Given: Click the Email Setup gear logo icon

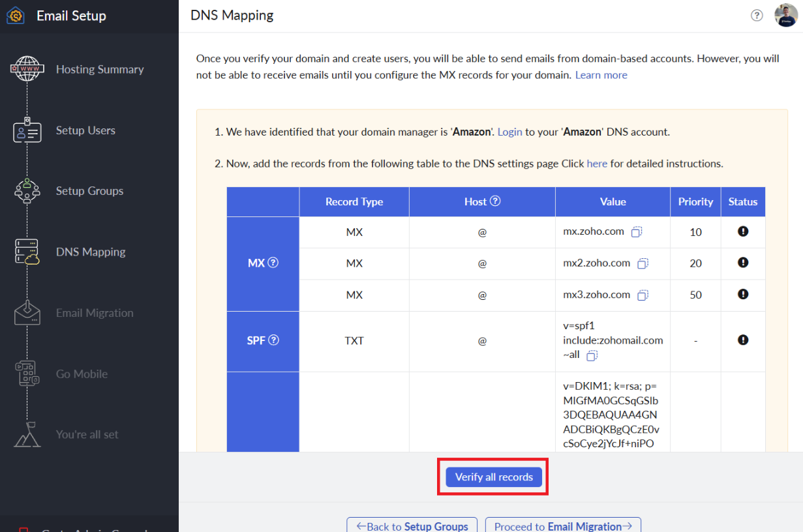Looking at the screenshot, I should 16,16.
